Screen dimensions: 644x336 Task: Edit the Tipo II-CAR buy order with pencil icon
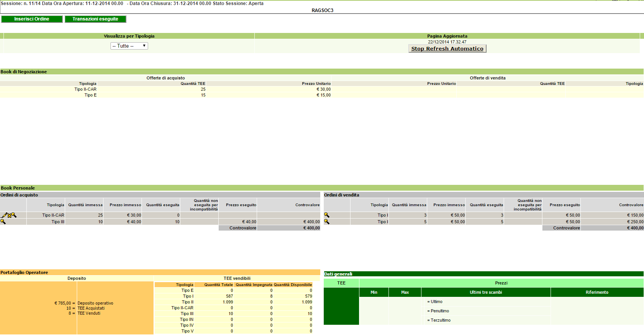(4, 215)
